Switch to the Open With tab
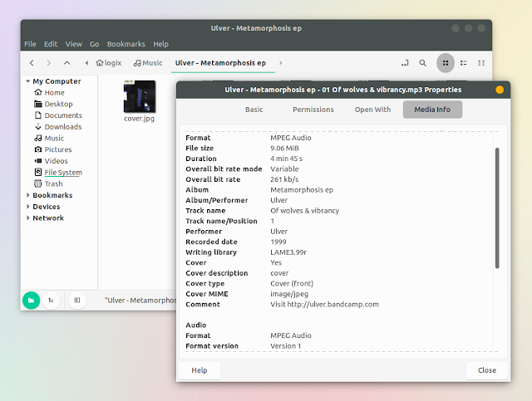Image resolution: width=532 pixels, height=401 pixels. [x=372, y=110]
